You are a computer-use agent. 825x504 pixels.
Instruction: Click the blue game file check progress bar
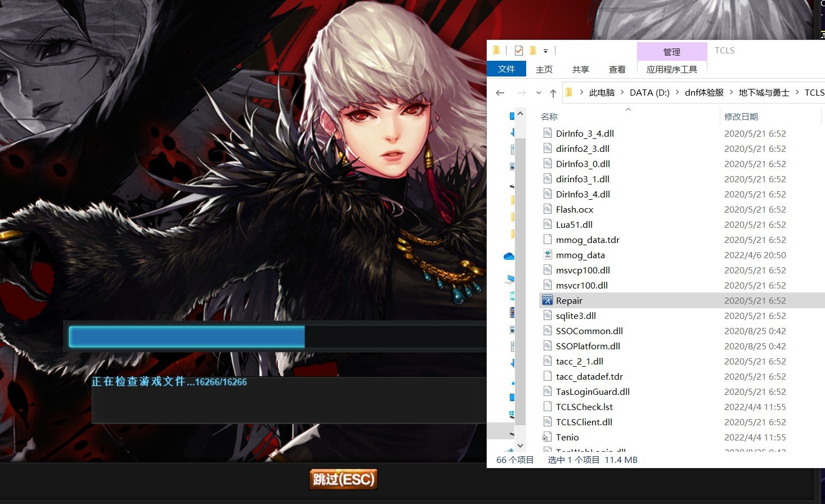pyautogui.click(x=187, y=336)
